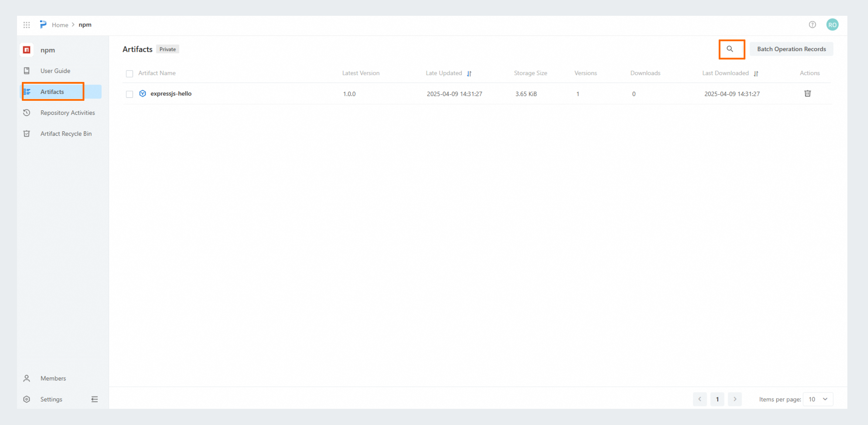The image size is (868, 425).
Task: Open Repository Activities in sidebar
Action: pos(67,113)
